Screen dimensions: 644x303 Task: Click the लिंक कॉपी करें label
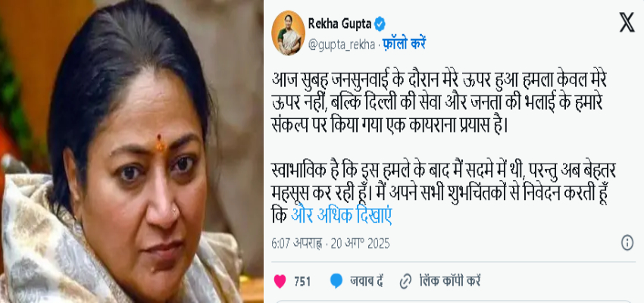[x=449, y=281]
